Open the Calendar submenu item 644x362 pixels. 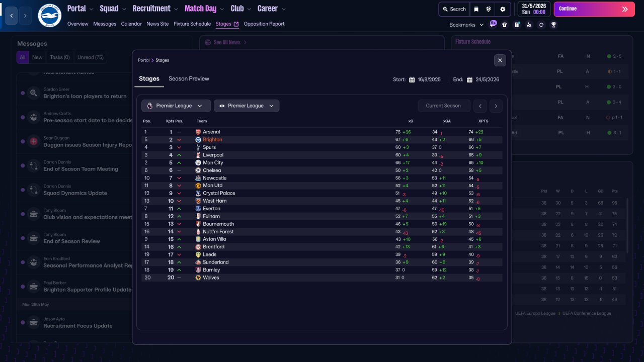[131, 24]
